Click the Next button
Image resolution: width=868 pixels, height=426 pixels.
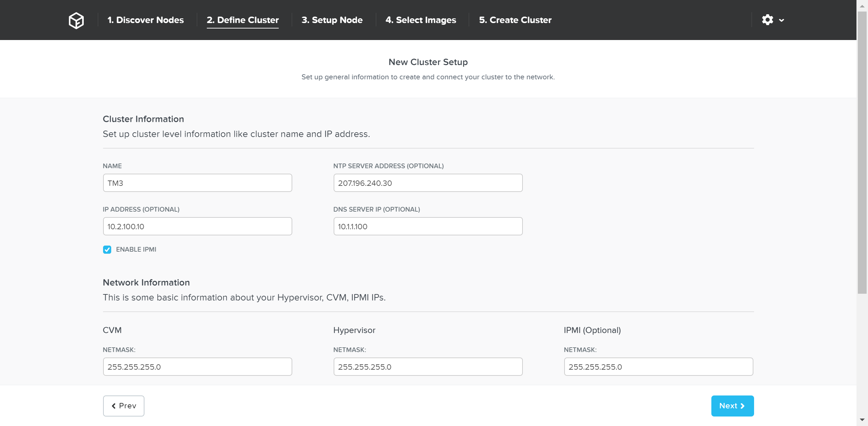[732, 406]
